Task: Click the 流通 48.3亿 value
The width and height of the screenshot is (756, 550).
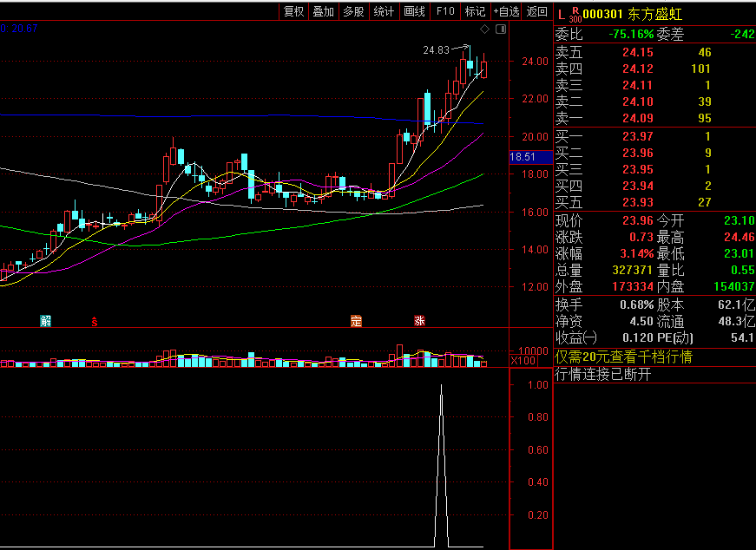Action: [737, 322]
